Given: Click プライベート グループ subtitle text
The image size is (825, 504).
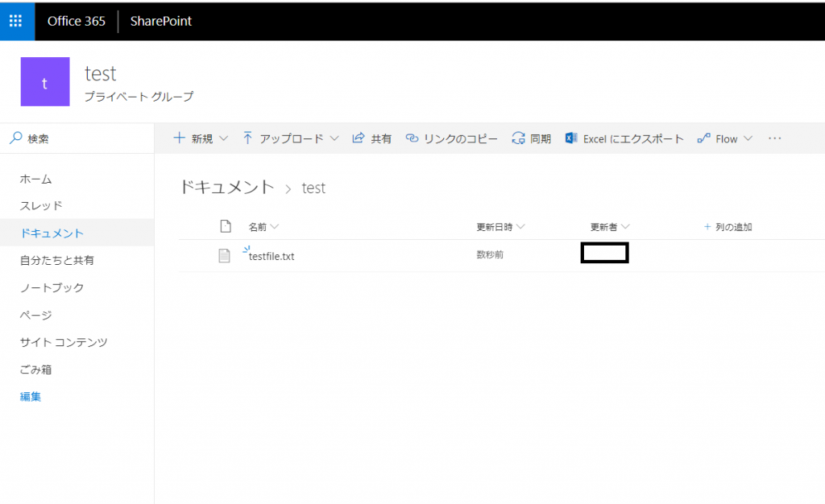Looking at the screenshot, I should click(x=139, y=97).
